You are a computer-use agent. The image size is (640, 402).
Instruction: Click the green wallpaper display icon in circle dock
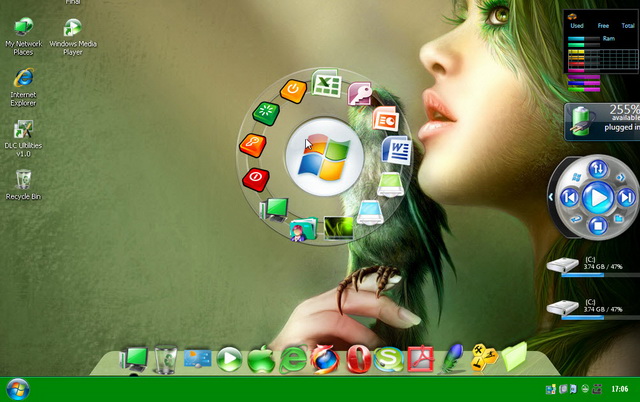[338, 228]
